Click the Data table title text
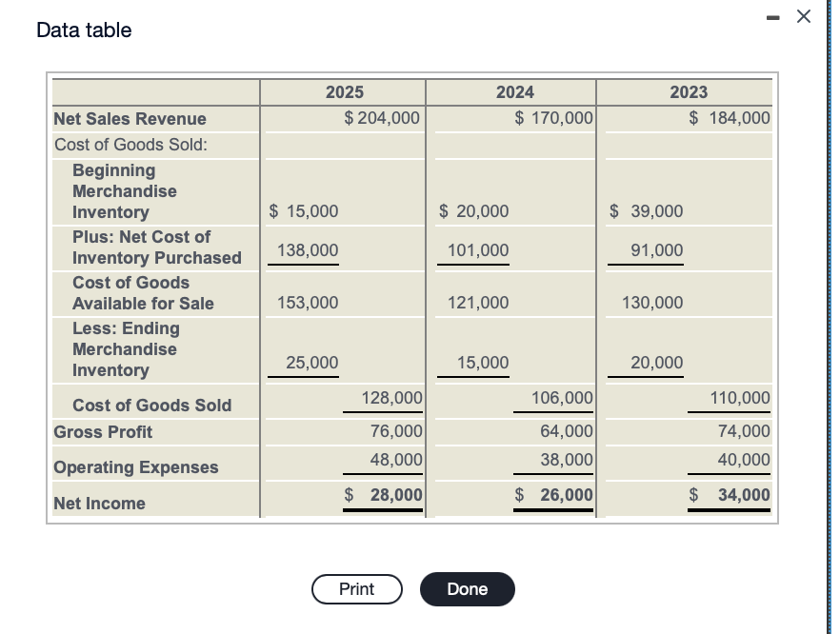 click(82, 30)
